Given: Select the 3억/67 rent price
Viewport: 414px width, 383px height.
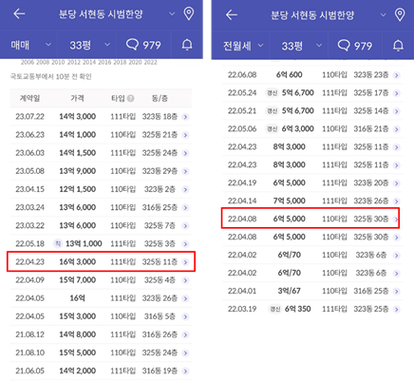Looking at the screenshot, I should (289, 291).
